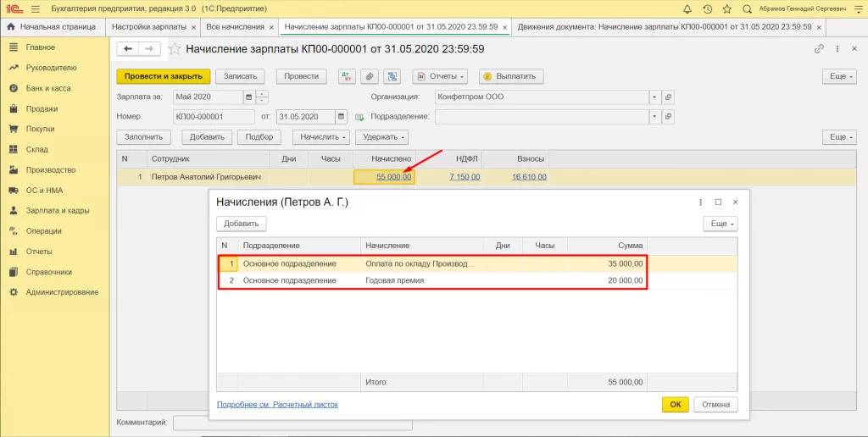Click the 1C logo icon
The image size is (868, 437).
14,8
